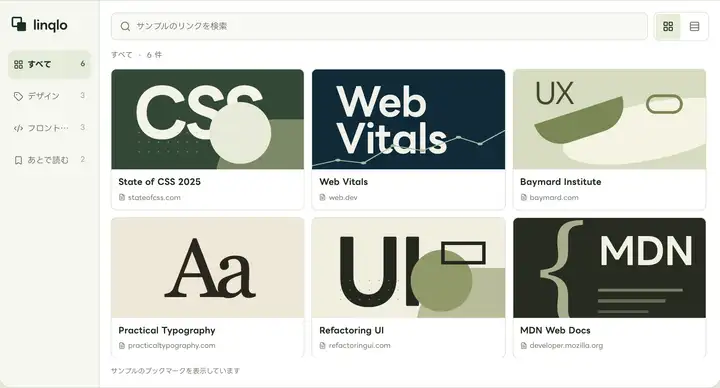Click the refactoringui.com domain text
This screenshot has width=720, height=388.
360,346
